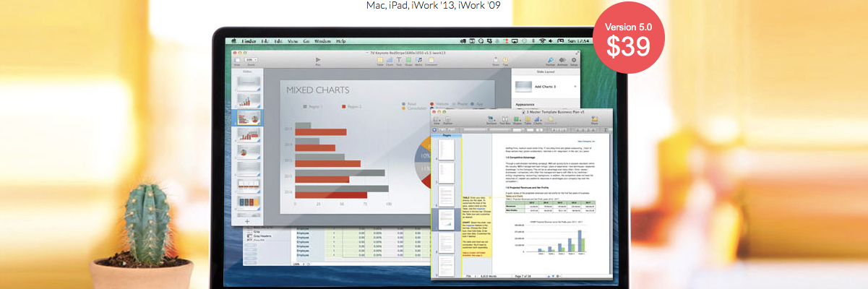Image resolution: width=868 pixels, height=289 pixels.
Task: Select the highlighted page thumbnail in Pages sidebar
Action: pos(446,219)
